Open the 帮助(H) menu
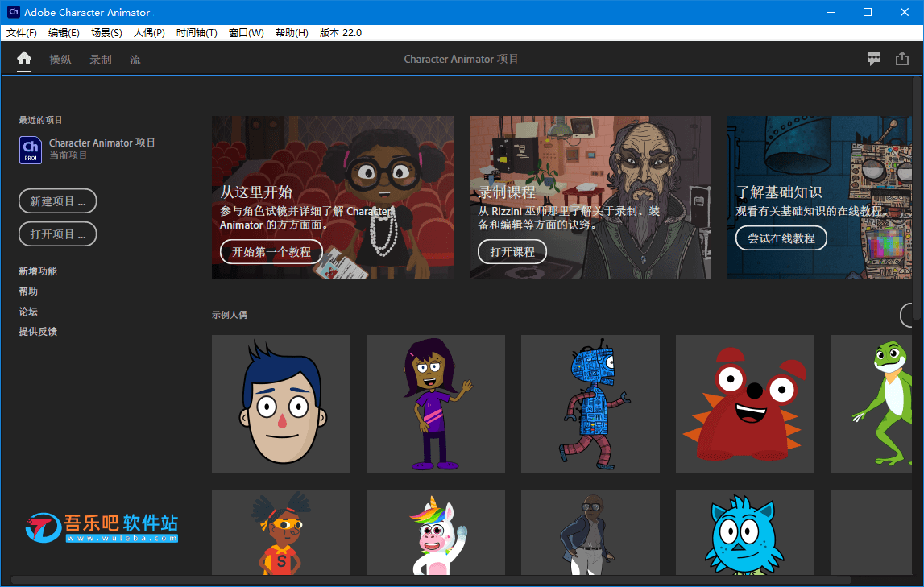 click(x=292, y=33)
